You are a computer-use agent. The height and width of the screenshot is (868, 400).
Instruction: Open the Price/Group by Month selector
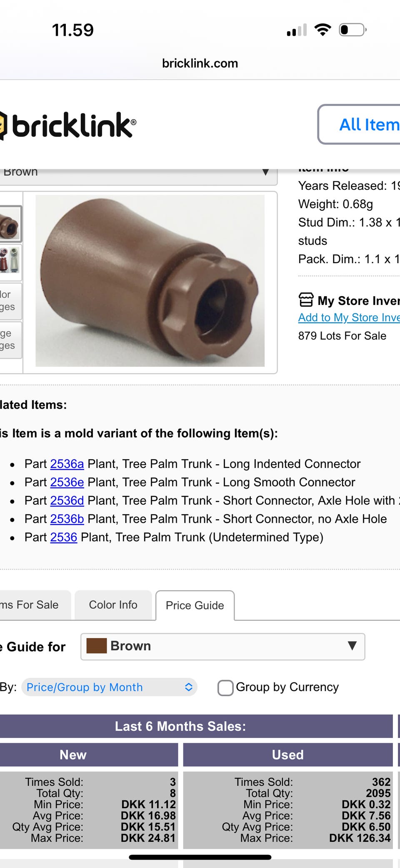pos(109,687)
